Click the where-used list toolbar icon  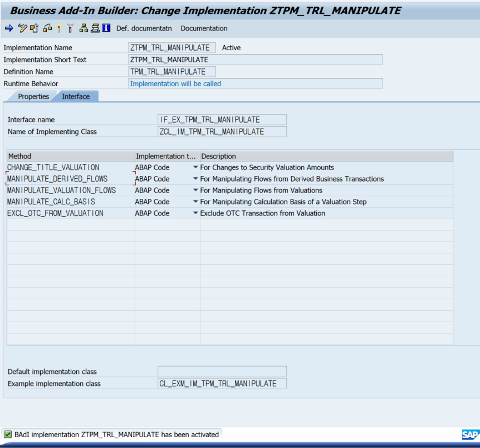click(48, 28)
